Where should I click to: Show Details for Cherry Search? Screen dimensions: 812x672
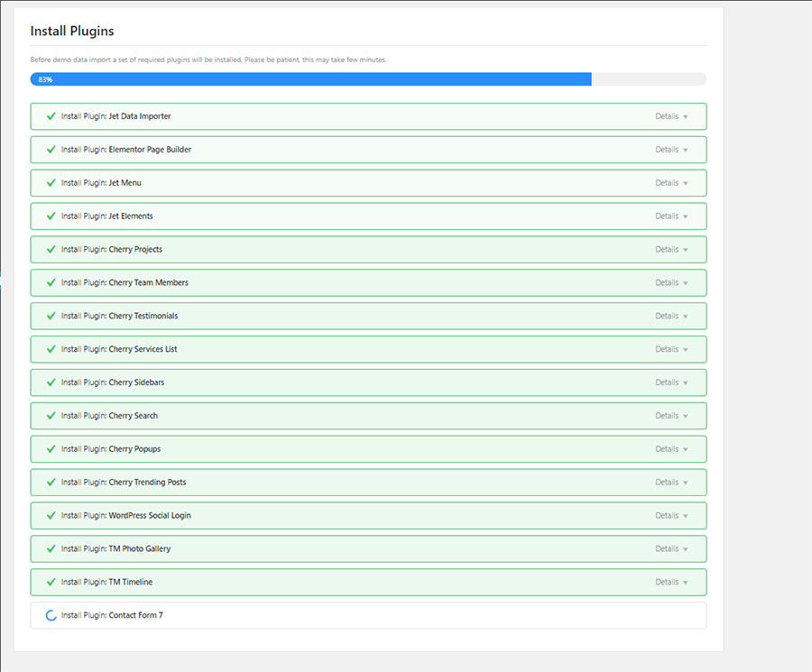(x=671, y=416)
